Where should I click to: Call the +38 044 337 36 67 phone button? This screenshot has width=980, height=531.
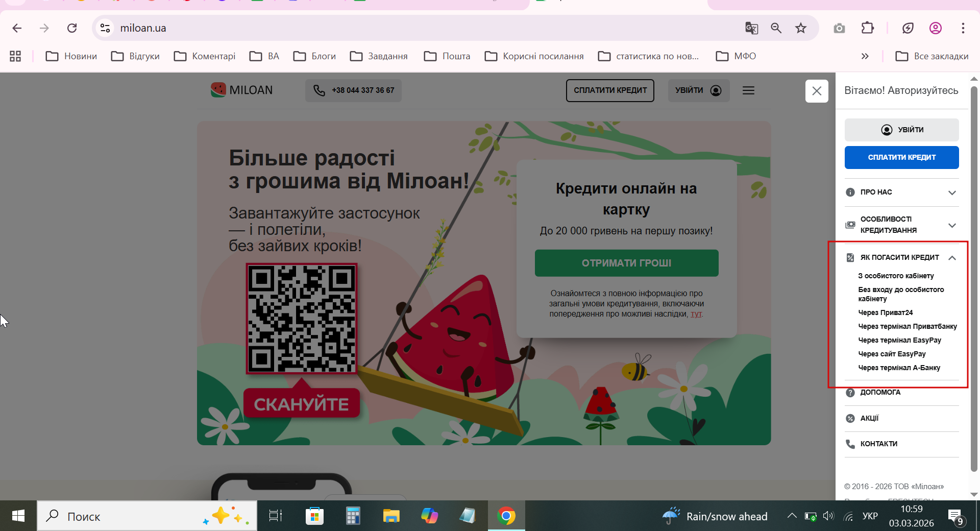tap(353, 90)
